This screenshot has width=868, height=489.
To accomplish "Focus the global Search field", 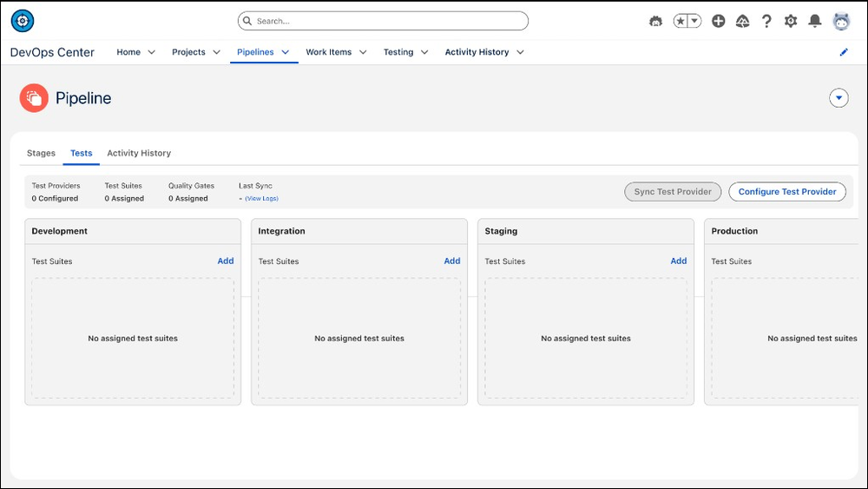I will coord(383,21).
